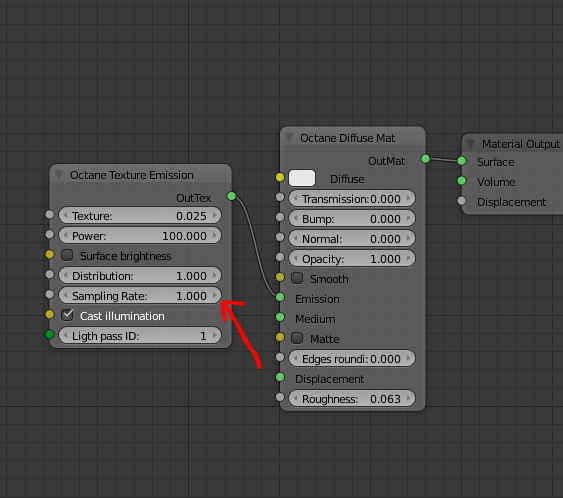Click the Edges rounding input socket
This screenshot has width=563, height=498.
(x=280, y=357)
